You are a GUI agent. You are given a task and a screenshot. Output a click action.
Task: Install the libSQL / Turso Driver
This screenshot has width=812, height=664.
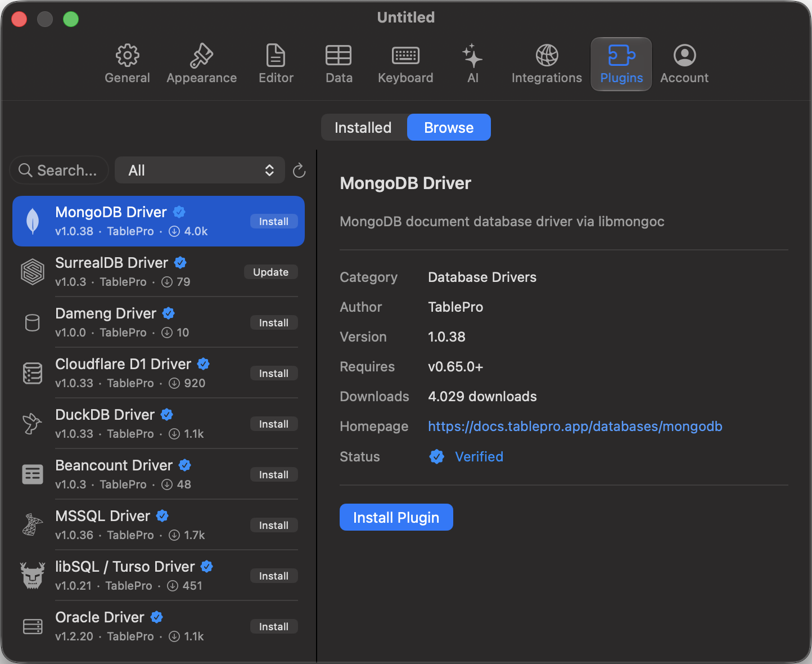click(x=274, y=576)
